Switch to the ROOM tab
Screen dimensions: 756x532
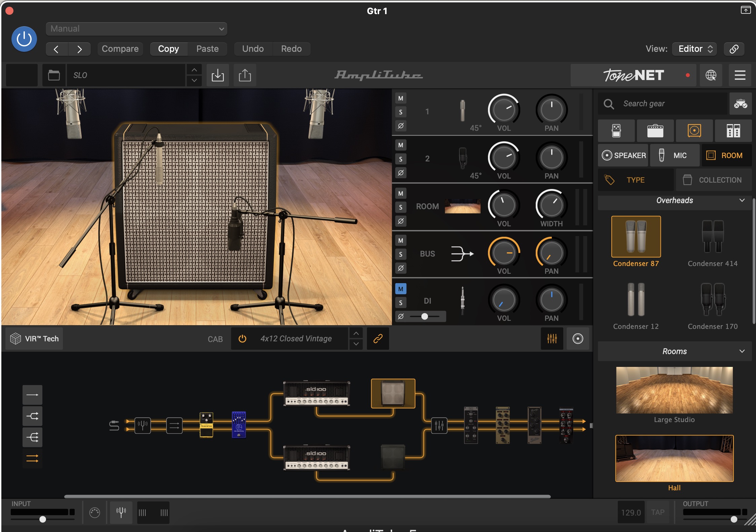point(726,155)
